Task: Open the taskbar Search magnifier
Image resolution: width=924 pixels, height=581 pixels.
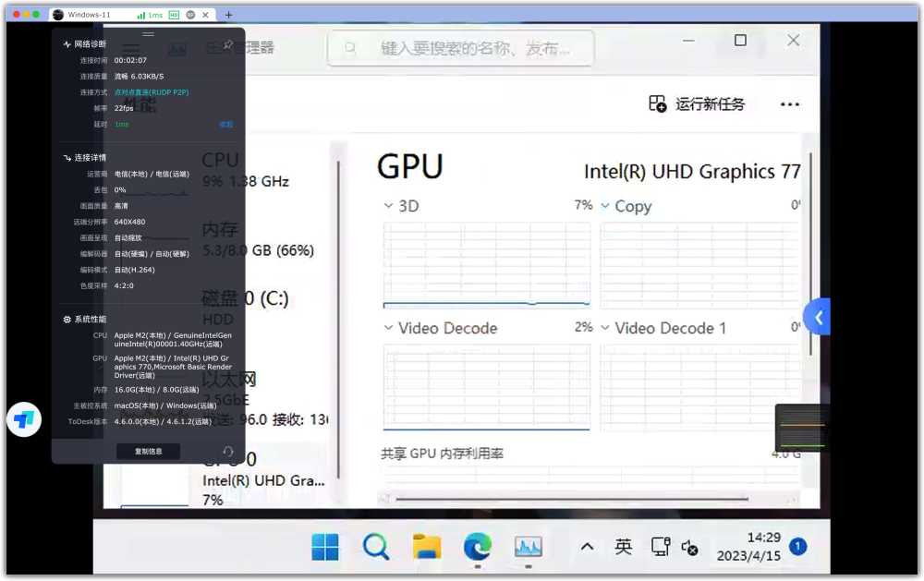Action: pos(376,548)
